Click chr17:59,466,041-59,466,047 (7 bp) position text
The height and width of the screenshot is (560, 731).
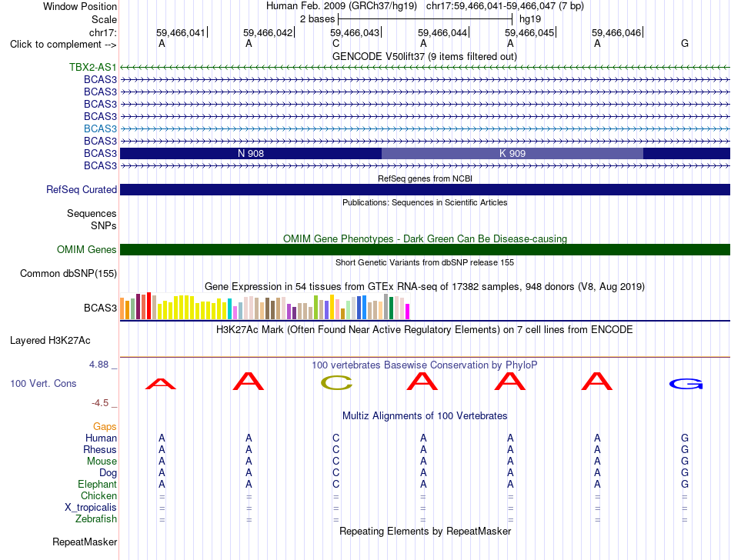[505, 6]
